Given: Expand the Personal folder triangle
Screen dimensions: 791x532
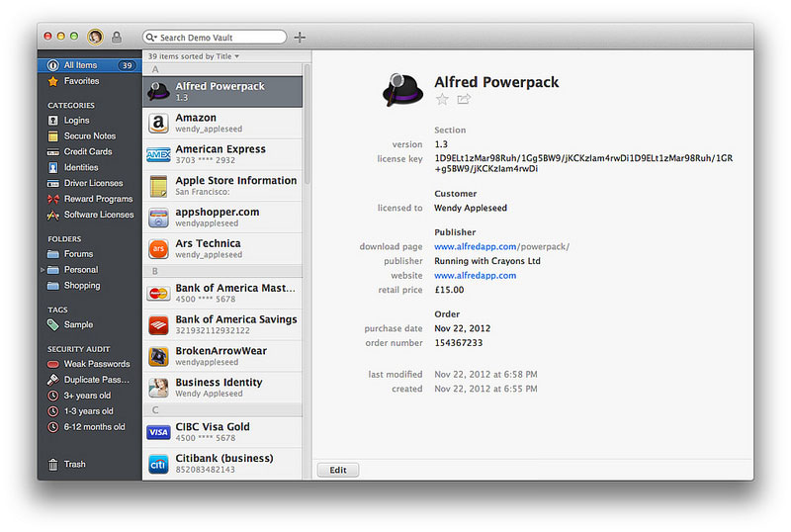Looking at the screenshot, I should click(43, 270).
